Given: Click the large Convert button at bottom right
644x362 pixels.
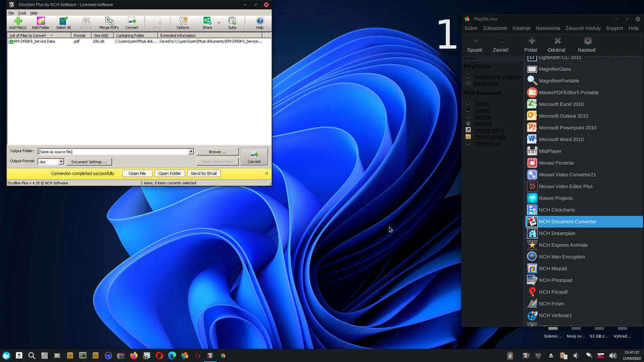Looking at the screenshot, I should [254, 156].
